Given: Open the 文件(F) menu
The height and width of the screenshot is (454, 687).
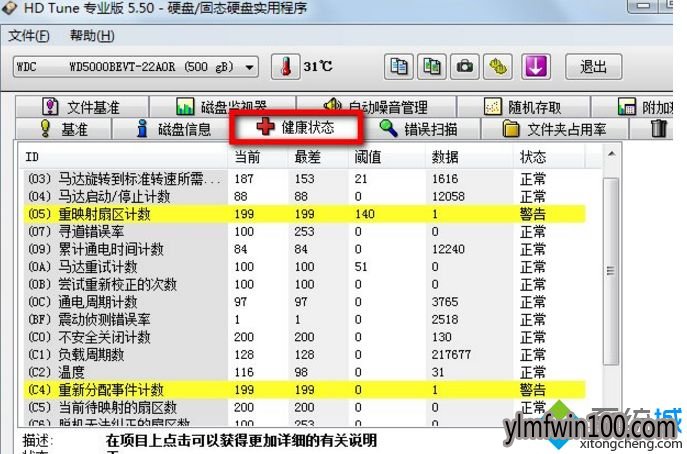Looking at the screenshot, I should pos(28,35).
